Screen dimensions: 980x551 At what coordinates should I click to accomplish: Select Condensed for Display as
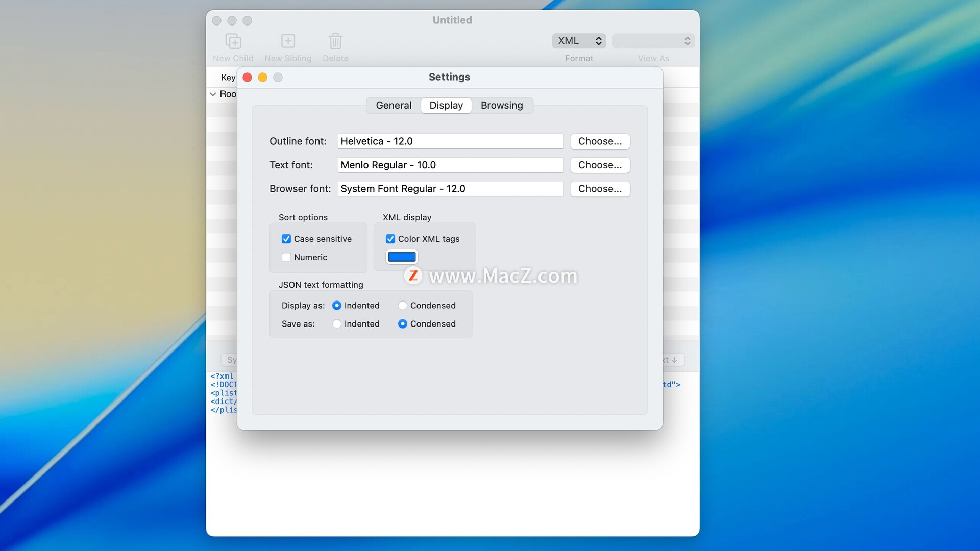[403, 306]
